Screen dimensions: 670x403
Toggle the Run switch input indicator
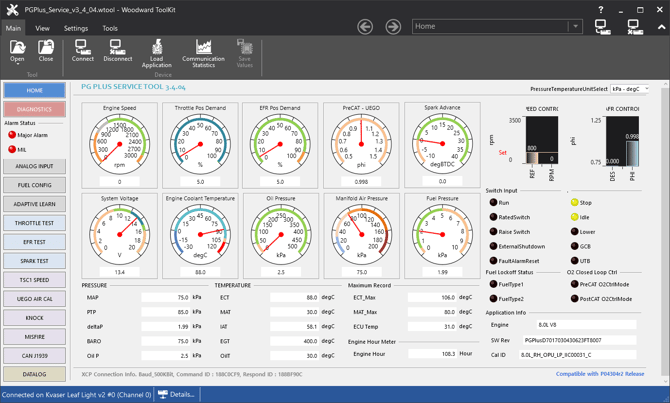[x=493, y=203]
